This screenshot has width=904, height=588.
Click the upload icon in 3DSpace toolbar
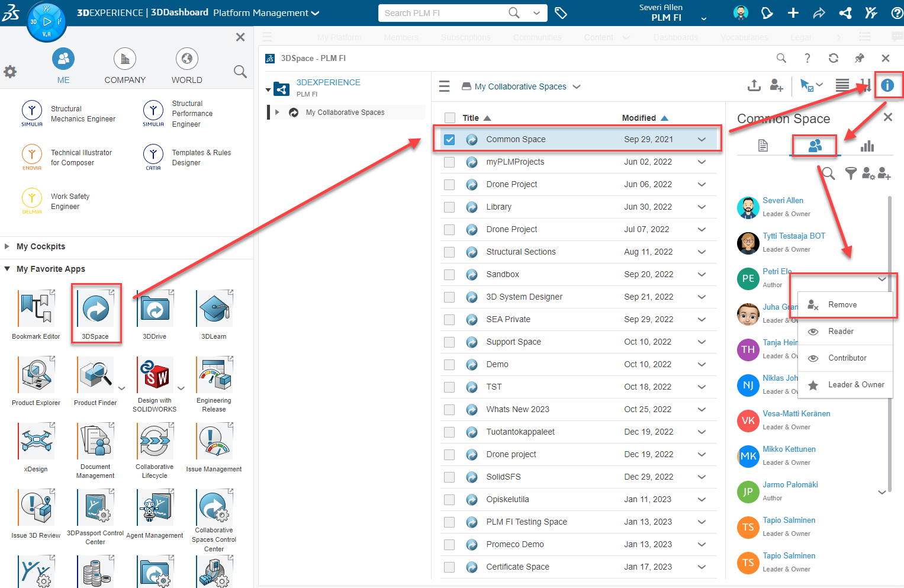tap(754, 86)
